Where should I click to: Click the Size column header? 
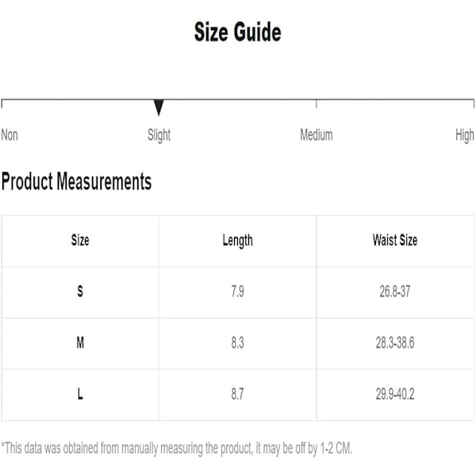point(80,240)
